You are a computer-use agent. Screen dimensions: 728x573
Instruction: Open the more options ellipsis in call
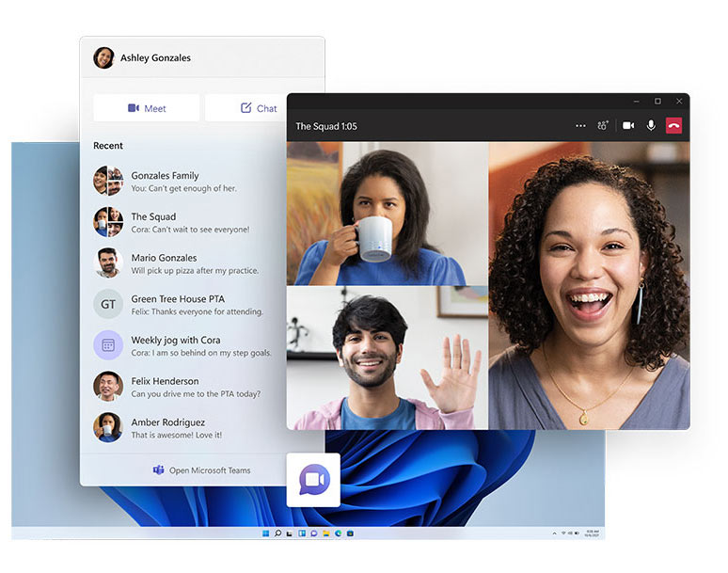click(x=580, y=125)
